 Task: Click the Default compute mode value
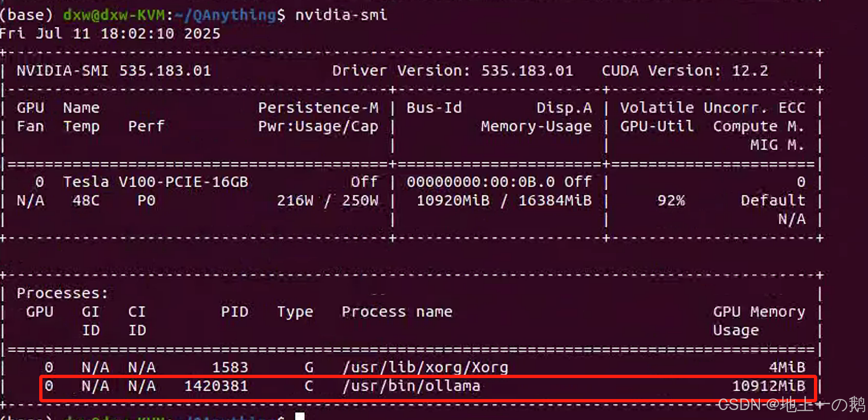tap(773, 200)
